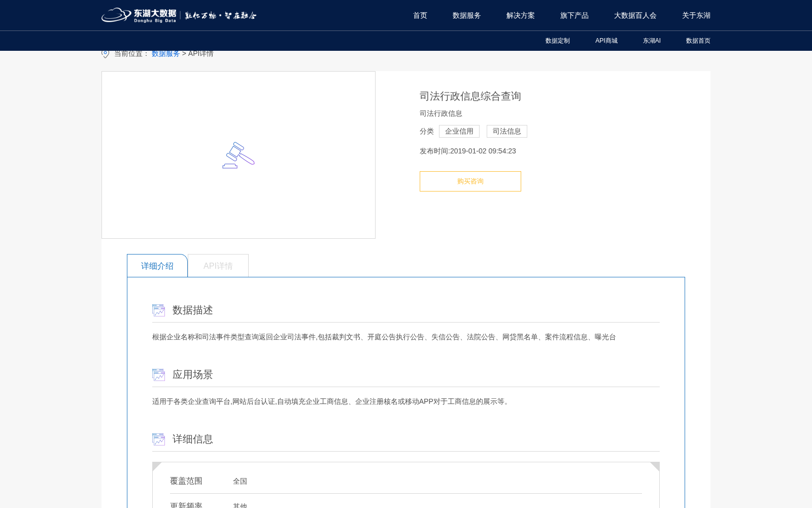Click the chart icon beside 应用场景
The image size is (812, 508).
(x=159, y=375)
